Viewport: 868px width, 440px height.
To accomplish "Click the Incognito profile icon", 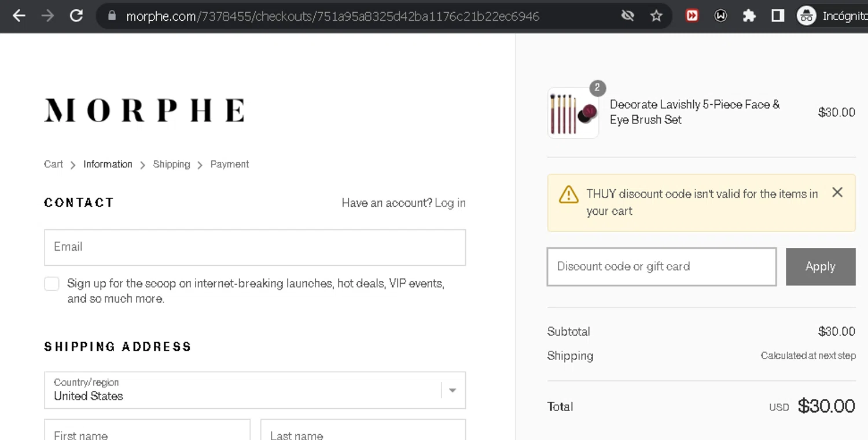I will (806, 16).
